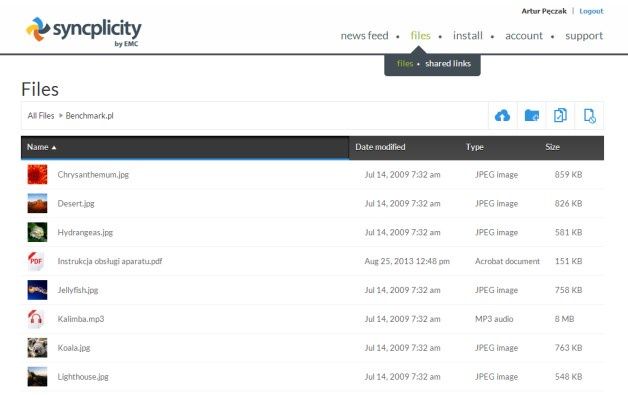Open Instrukcja obsługi aparatu.pdf file name
Image resolution: width=628 pixels, height=395 pixels.
click(x=110, y=261)
